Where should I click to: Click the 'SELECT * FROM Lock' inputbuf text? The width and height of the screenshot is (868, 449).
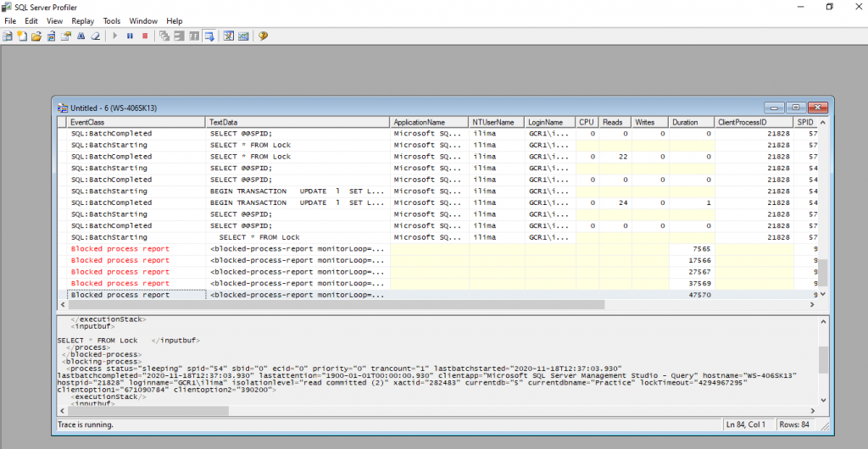(x=97, y=340)
